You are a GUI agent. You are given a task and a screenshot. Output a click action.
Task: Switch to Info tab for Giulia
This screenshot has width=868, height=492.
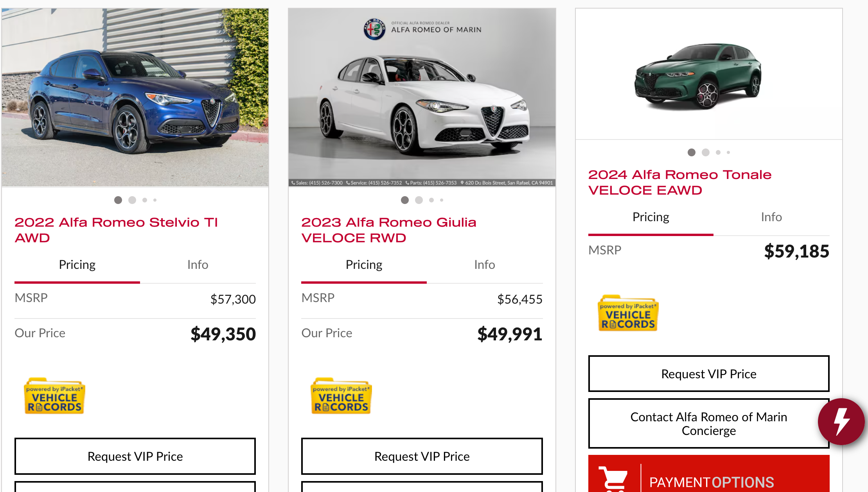(484, 265)
